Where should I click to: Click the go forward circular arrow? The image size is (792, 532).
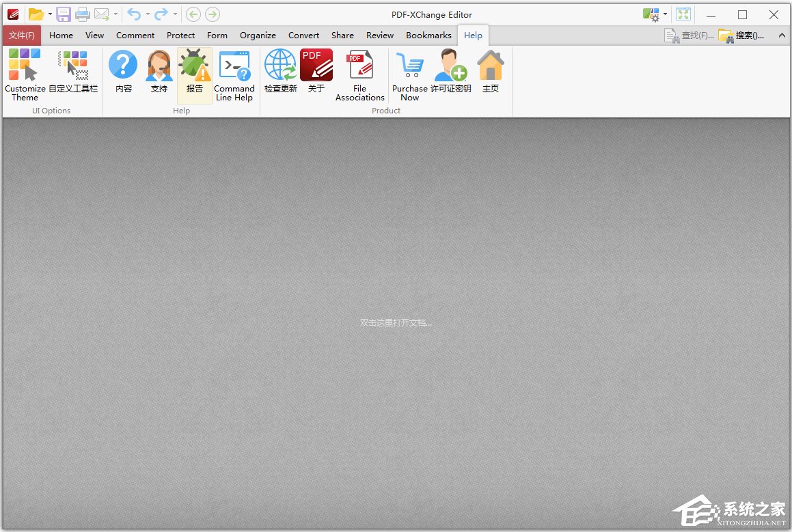[212, 14]
